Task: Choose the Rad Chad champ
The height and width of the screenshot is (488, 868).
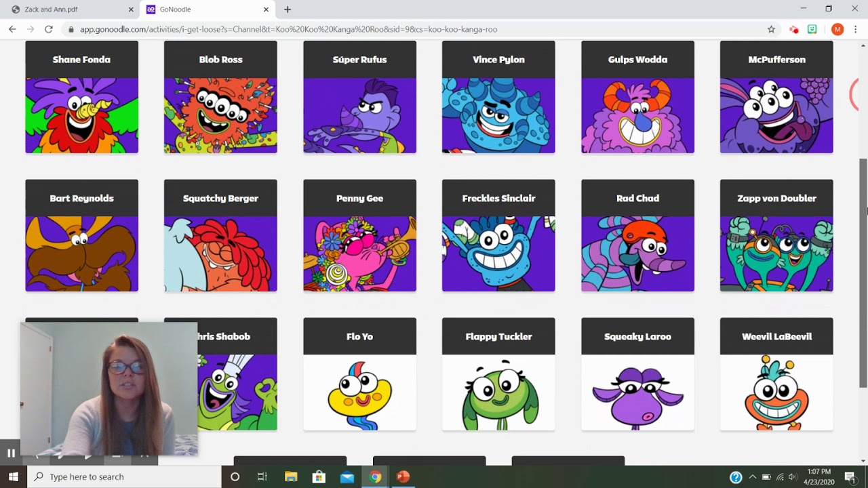Action: pos(637,236)
